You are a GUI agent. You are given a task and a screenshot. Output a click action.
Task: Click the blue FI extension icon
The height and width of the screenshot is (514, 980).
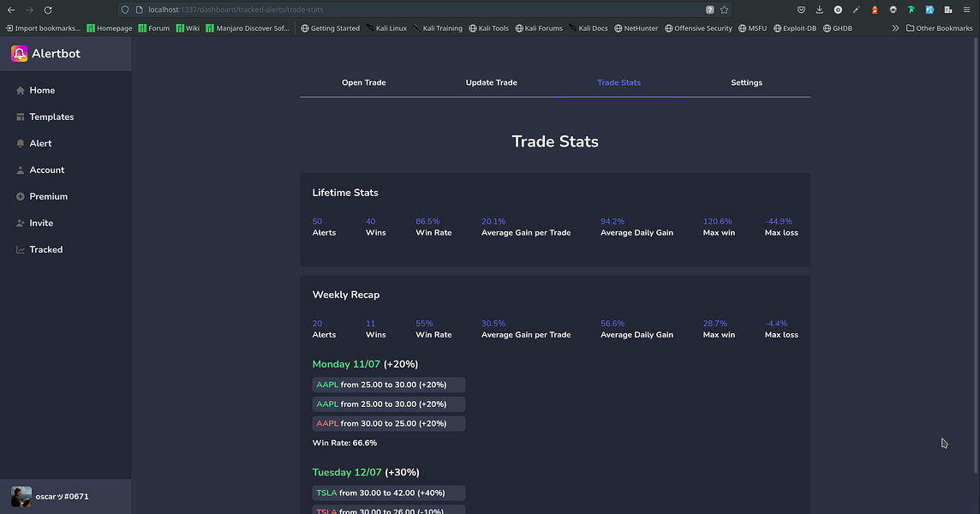pyautogui.click(x=930, y=10)
